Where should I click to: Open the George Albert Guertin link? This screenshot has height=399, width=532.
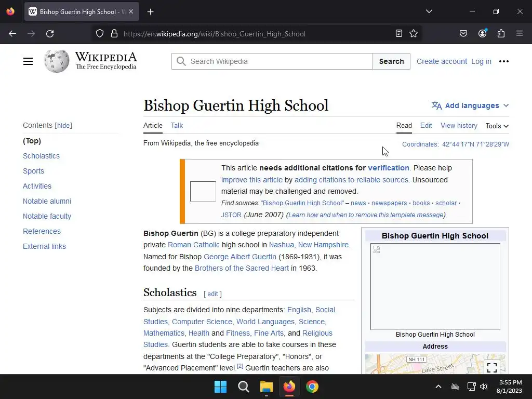(240, 257)
